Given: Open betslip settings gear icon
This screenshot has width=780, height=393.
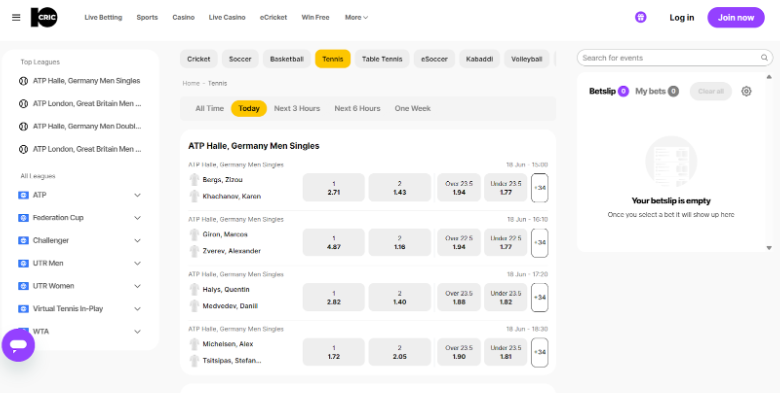Looking at the screenshot, I should coord(746,91).
